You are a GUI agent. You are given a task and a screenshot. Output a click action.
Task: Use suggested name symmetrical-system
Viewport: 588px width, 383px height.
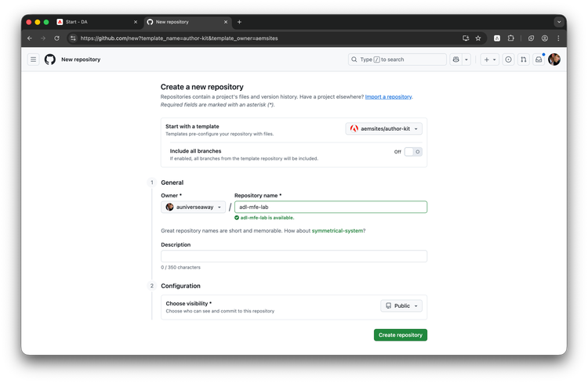(x=339, y=230)
